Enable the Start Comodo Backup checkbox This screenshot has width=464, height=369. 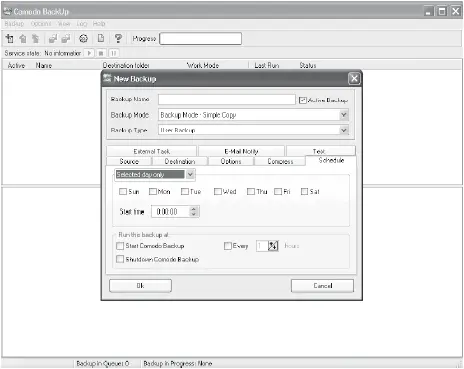pos(120,246)
